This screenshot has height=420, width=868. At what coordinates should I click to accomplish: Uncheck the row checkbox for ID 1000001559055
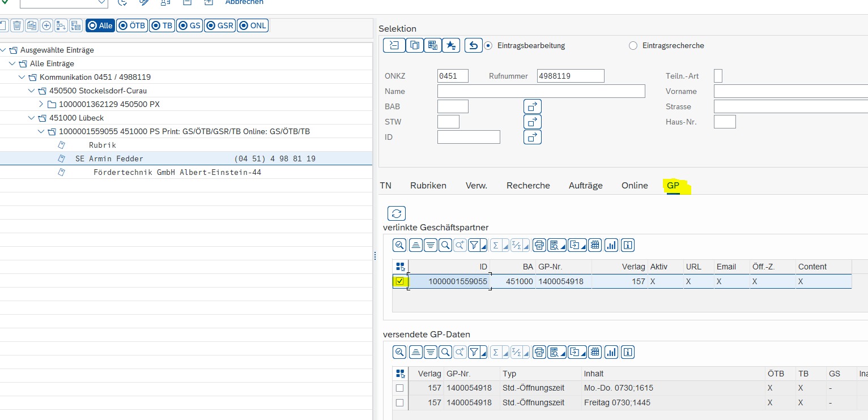[x=400, y=281]
